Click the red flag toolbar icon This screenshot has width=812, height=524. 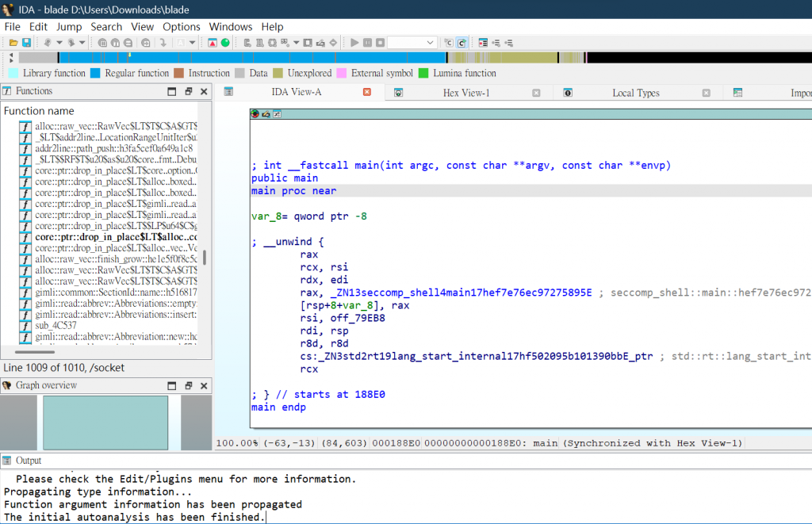coord(213,42)
